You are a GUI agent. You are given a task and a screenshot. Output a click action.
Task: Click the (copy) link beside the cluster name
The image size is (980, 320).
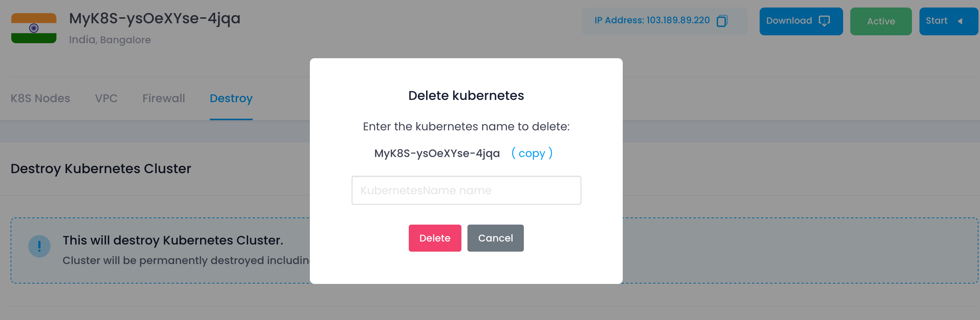tap(532, 153)
